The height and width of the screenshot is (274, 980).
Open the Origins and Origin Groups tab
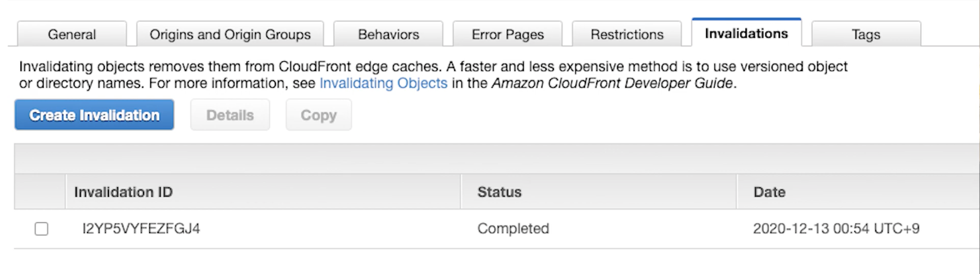tap(230, 34)
